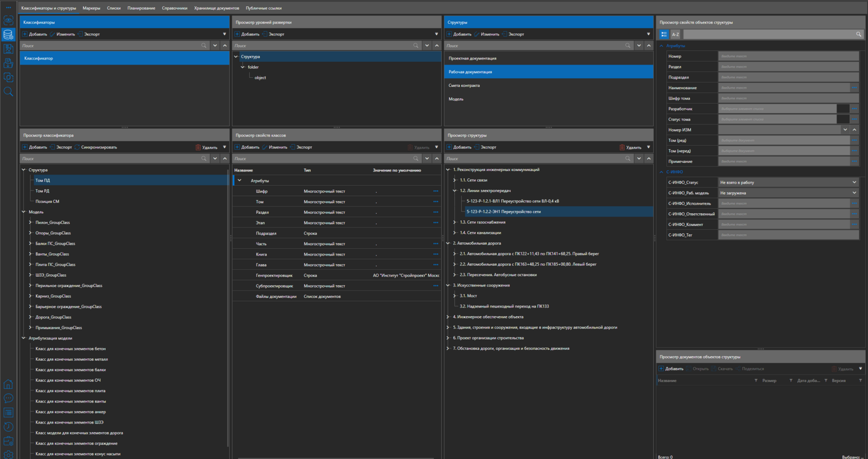Open the С-ИНФО_Раб. модель dropdown
The image size is (868, 459).
click(854, 193)
